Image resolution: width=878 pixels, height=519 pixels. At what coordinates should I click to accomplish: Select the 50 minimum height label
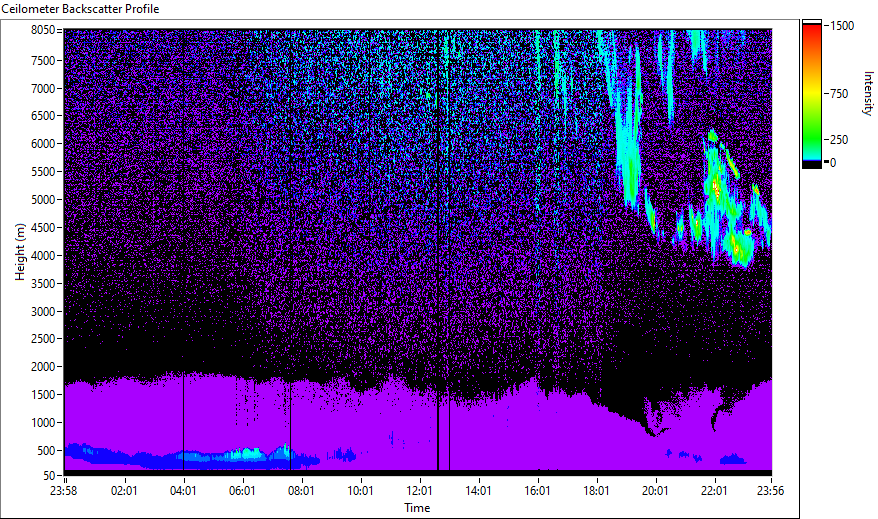pyautogui.click(x=49, y=476)
